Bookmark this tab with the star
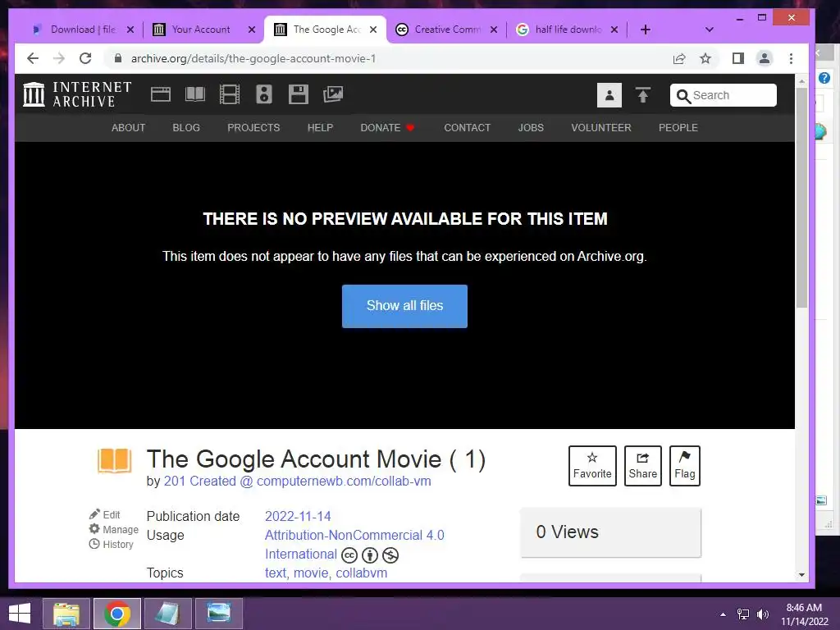The image size is (840, 630). (705, 58)
